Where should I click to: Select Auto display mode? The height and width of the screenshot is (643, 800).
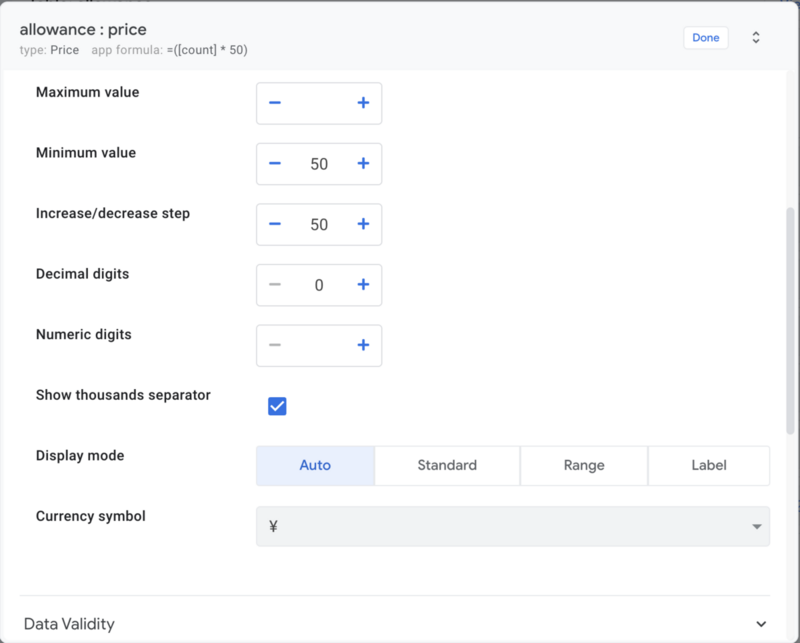click(x=315, y=465)
